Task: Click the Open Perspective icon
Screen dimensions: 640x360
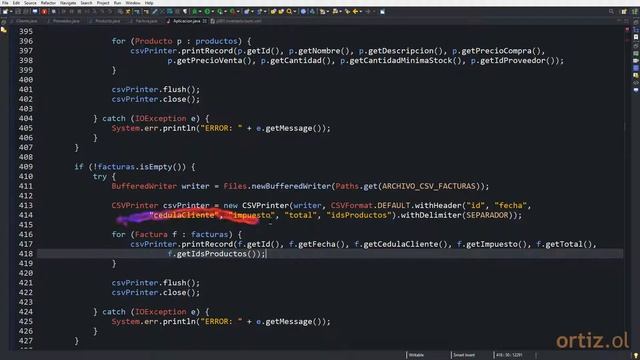Action: [x=624, y=11]
